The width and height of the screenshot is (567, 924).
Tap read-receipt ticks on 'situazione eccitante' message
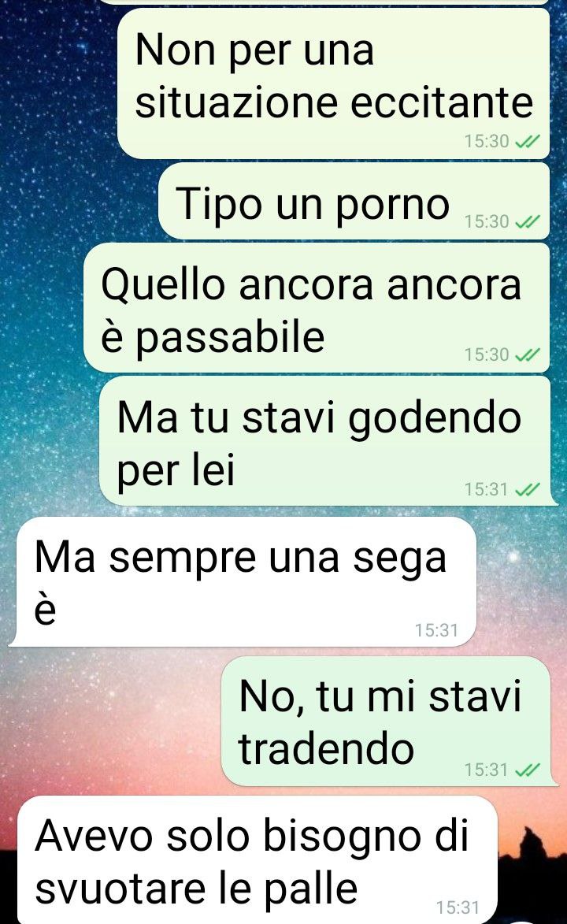[x=528, y=142]
